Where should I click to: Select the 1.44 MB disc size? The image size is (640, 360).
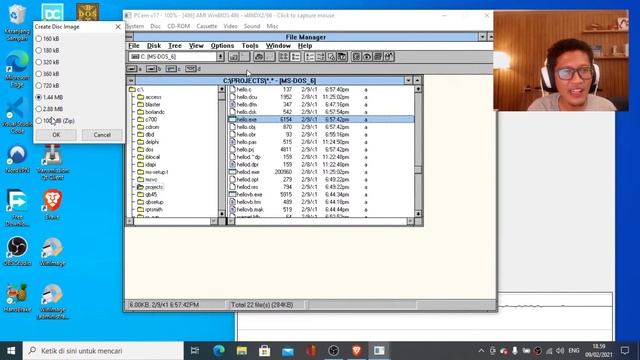[x=49, y=97]
